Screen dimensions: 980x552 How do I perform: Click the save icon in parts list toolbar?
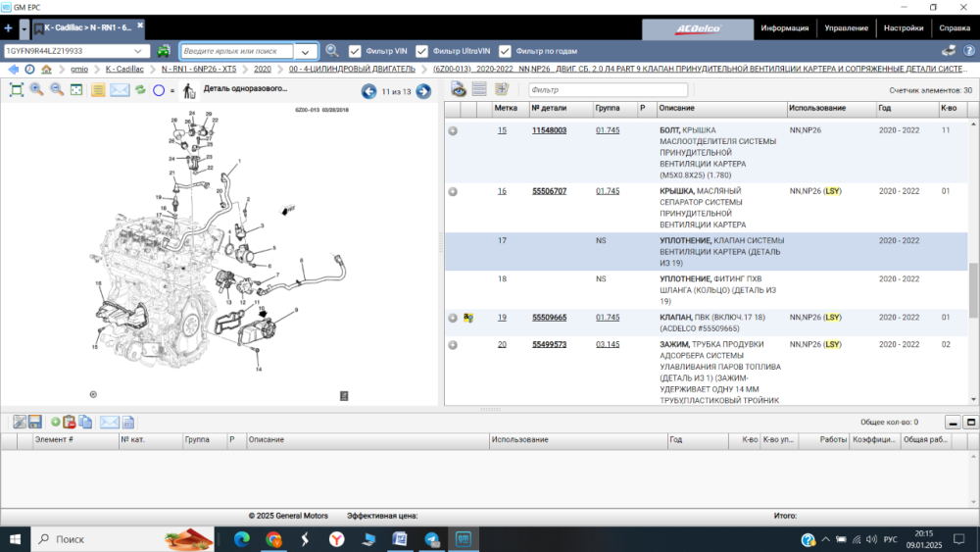tap(35, 422)
